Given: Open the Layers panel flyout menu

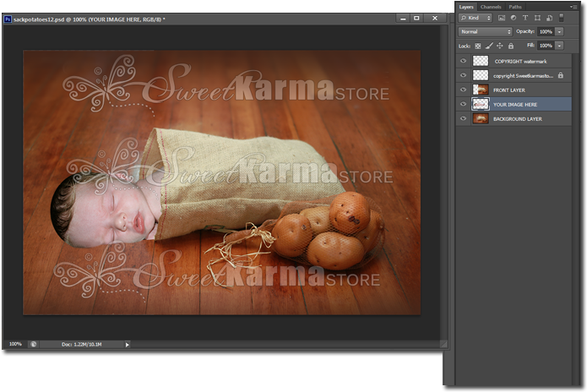Looking at the screenshot, I should 573,7.
